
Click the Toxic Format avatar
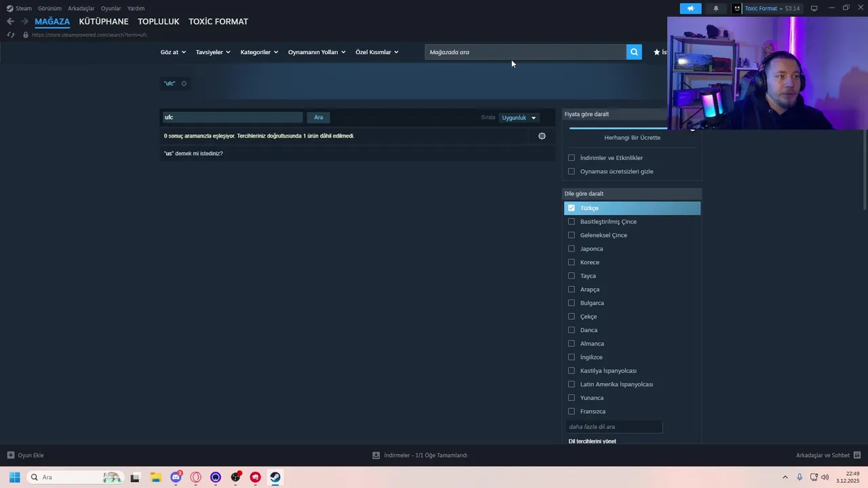click(x=737, y=8)
